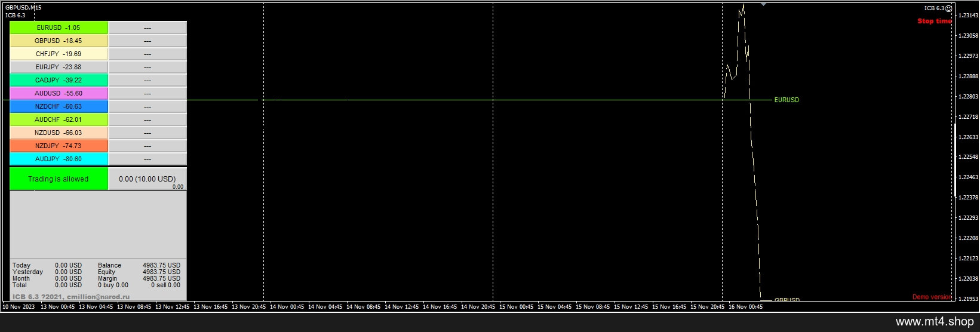Click the GBPUSD -18.45 pair button

click(59, 41)
